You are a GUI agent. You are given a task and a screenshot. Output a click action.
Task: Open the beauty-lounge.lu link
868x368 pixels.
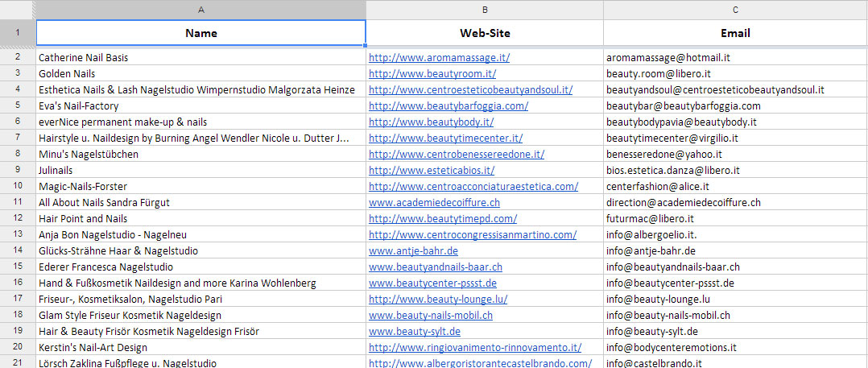pyautogui.click(x=438, y=299)
